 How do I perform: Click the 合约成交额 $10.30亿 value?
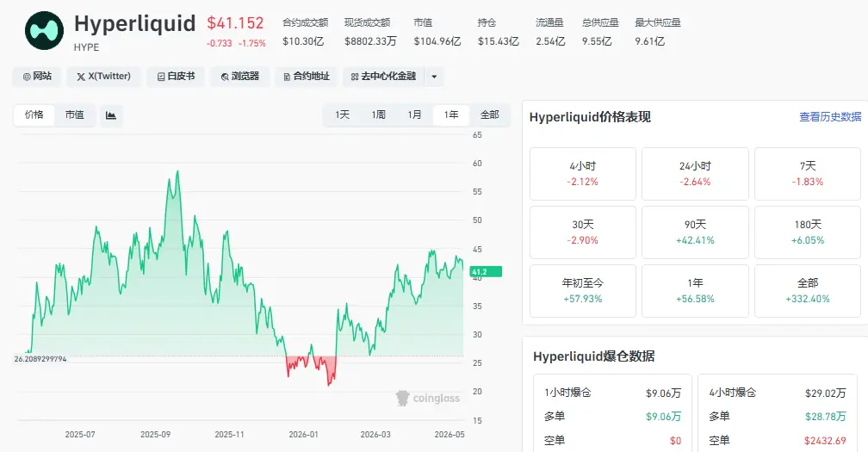303,41
